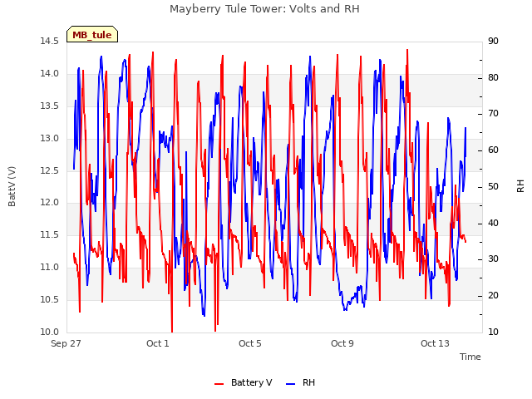This screenshot has width=532, height=399.
Task: Click the 14.5 voltage tick label
Action: click(x=50, y=41)
